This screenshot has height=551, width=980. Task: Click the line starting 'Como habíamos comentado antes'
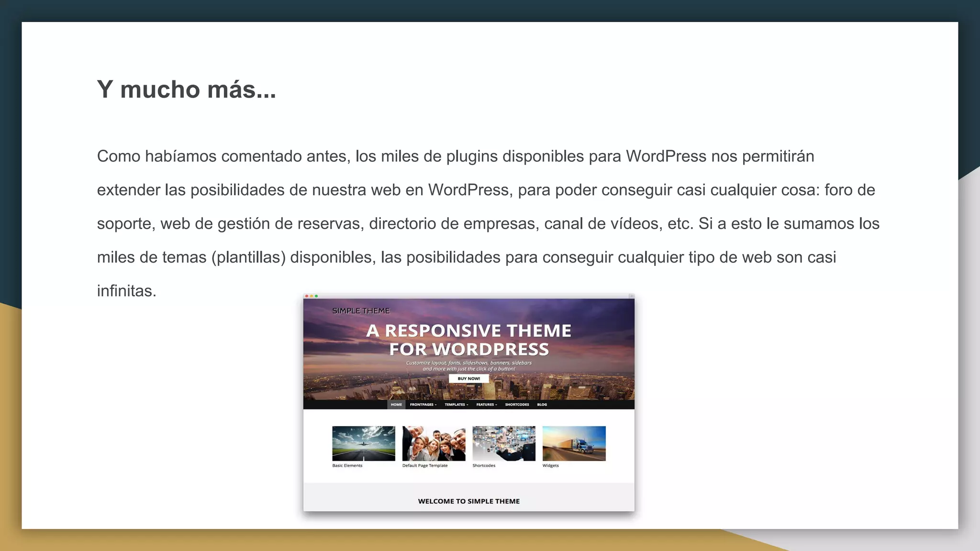point(456,156)
